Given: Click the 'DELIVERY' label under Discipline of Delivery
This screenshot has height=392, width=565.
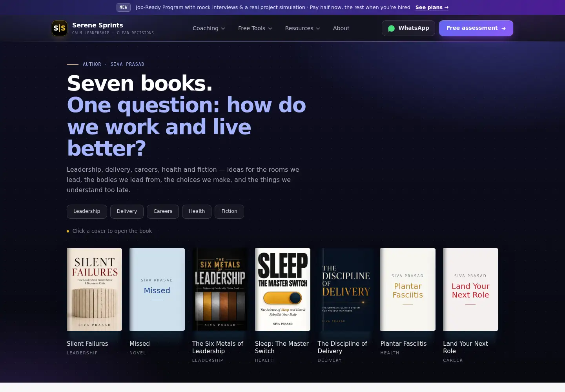Looking at the screenshot, I should click(x=330, y=360).
